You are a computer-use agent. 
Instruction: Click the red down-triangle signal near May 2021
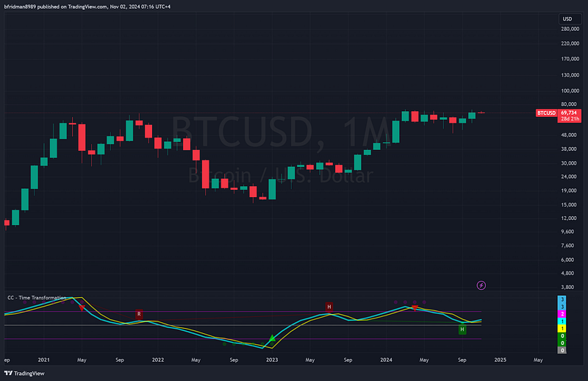(x=82, y=308)
